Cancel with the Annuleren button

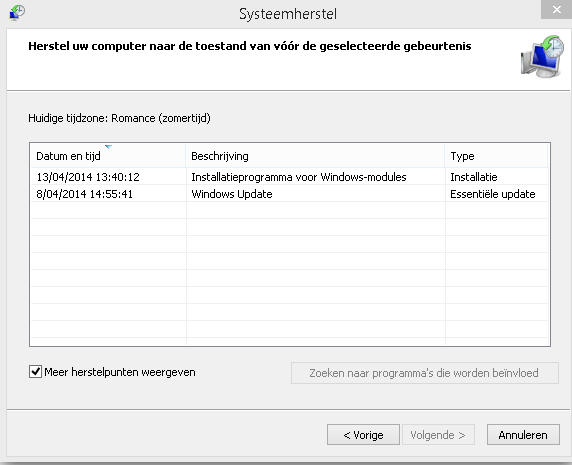click(x=523, y=435)
